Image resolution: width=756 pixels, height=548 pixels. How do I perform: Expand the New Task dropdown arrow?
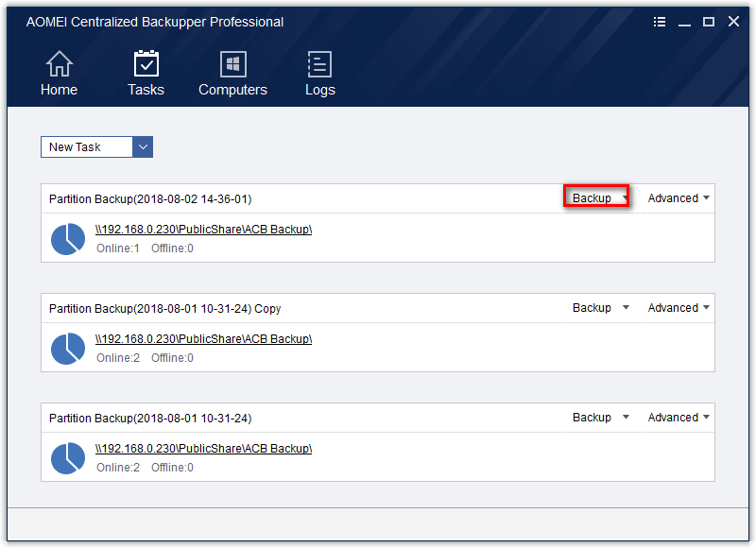143,147
